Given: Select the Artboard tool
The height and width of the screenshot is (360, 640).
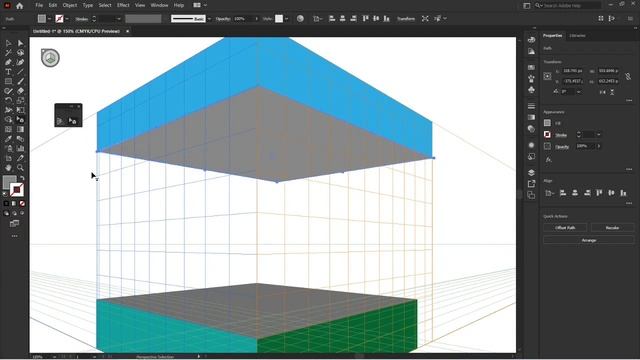Looking at the screenshot, I should [8, 158].
